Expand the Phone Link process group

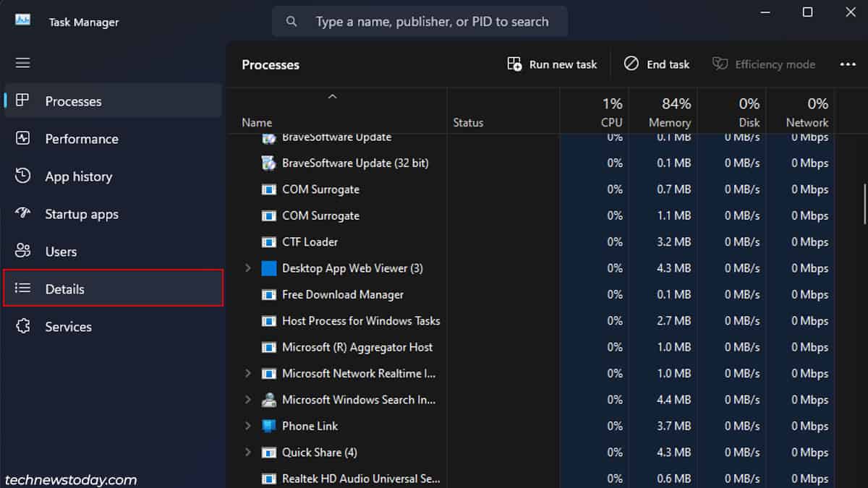point(247,426)
